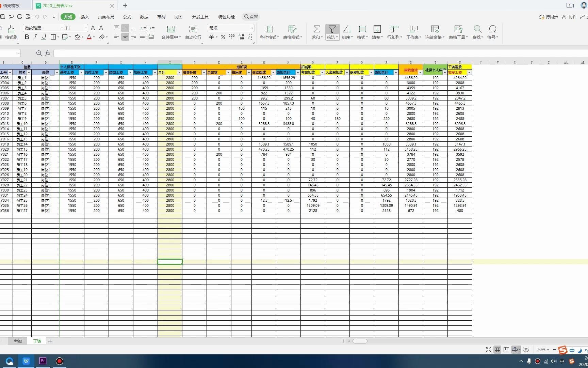Viewport: 588px width, 368px height.
Task: Toggle horizontal center alignment
Action: coord(125,37)
